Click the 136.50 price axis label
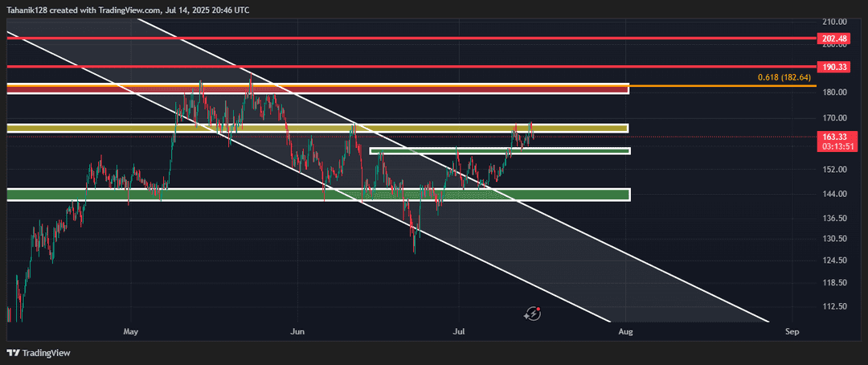Image resolution: width=868 pixels, height=365 pixels. click(835, 218)
